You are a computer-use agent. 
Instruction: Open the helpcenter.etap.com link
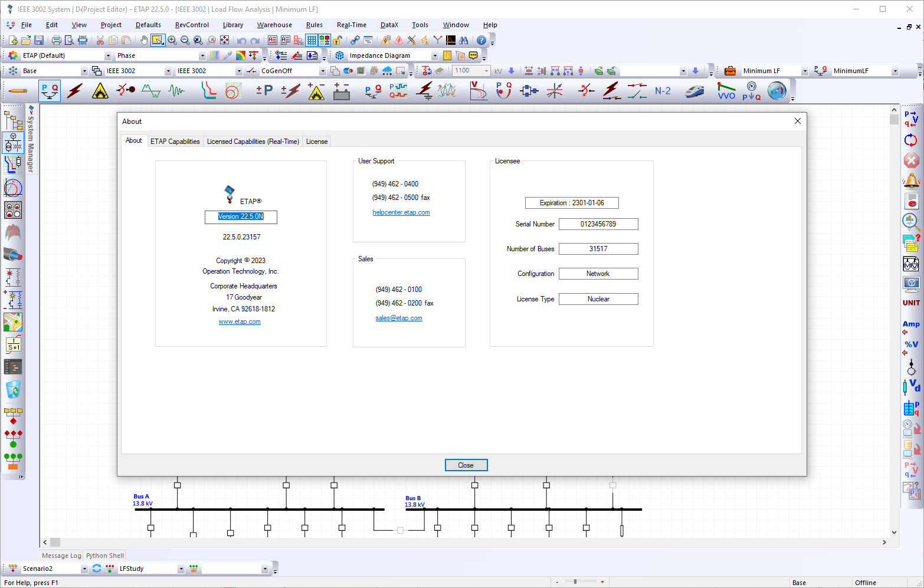[x=401, y=212]
